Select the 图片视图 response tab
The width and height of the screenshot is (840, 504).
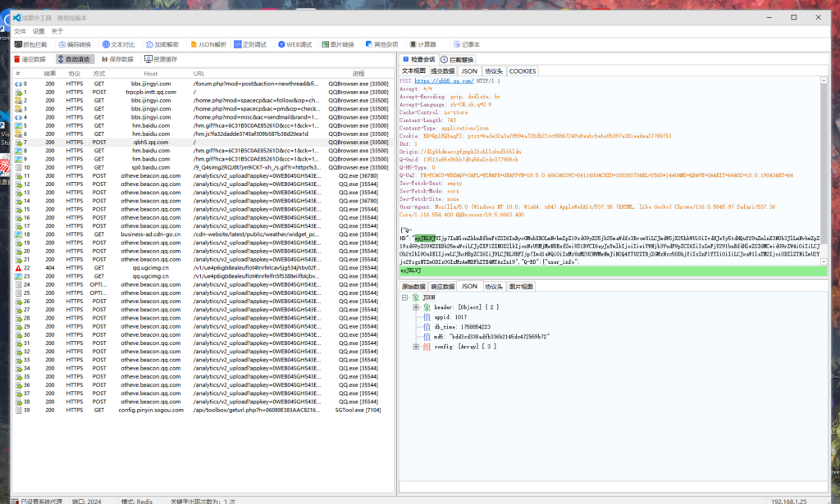pos(521,287)
